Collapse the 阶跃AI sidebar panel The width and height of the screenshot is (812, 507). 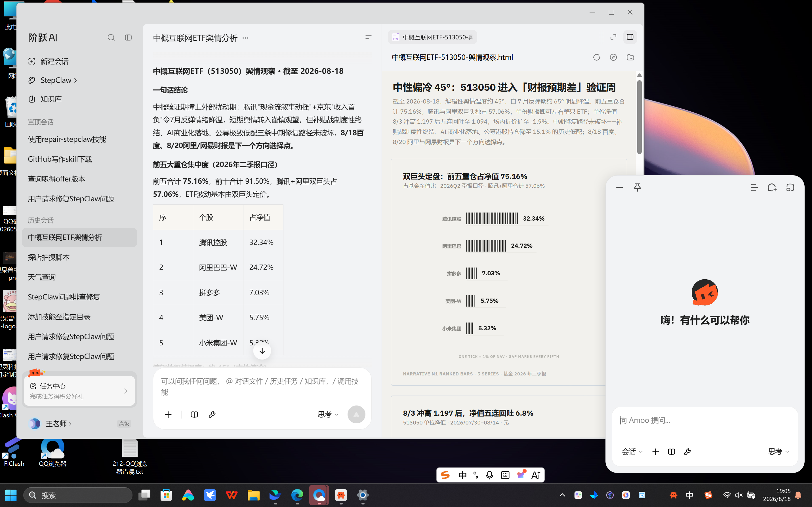[128, 37]
